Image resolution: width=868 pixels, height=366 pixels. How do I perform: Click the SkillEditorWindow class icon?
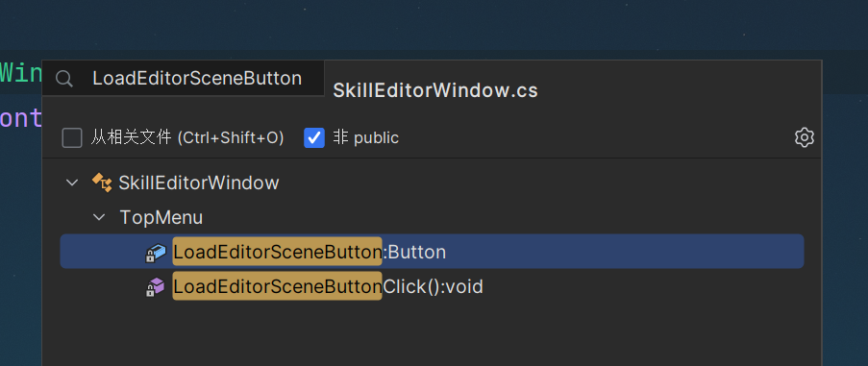102,183
